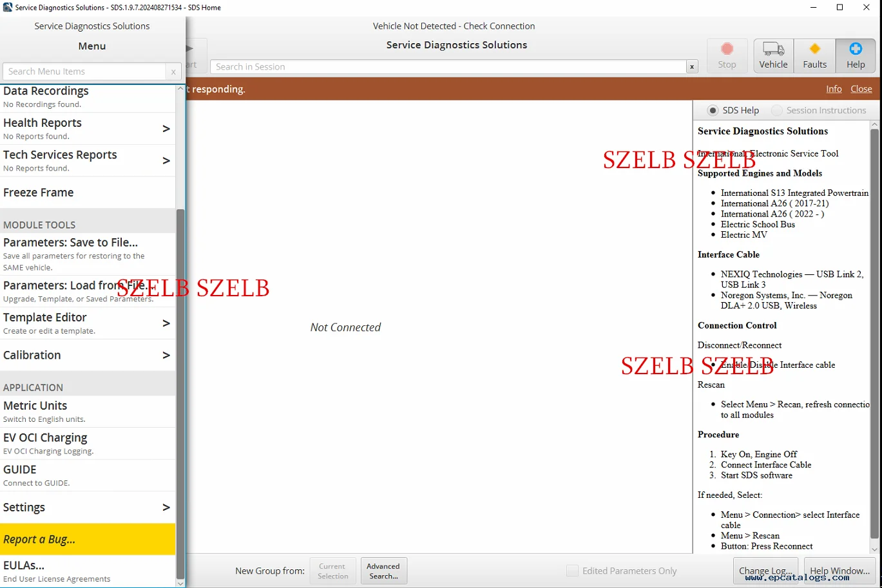
Task: Clear the Search Menu Items field
Action: point(173,71)
